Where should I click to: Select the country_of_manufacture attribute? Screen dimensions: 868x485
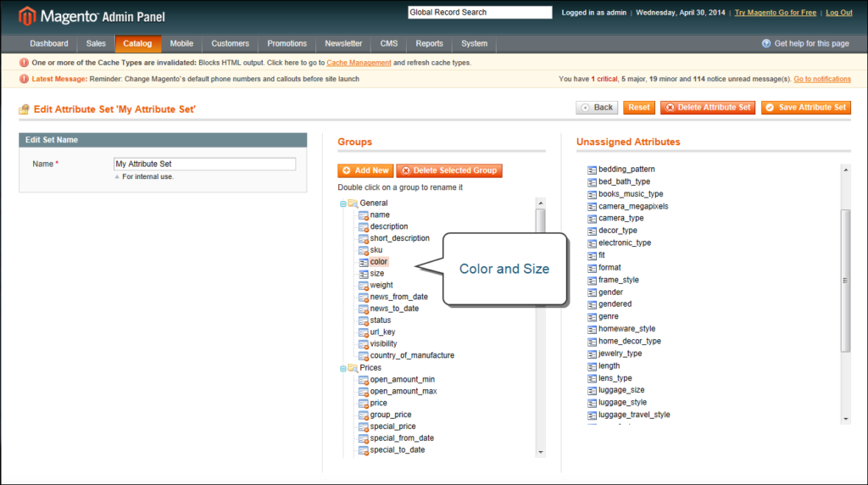[412, 355]
